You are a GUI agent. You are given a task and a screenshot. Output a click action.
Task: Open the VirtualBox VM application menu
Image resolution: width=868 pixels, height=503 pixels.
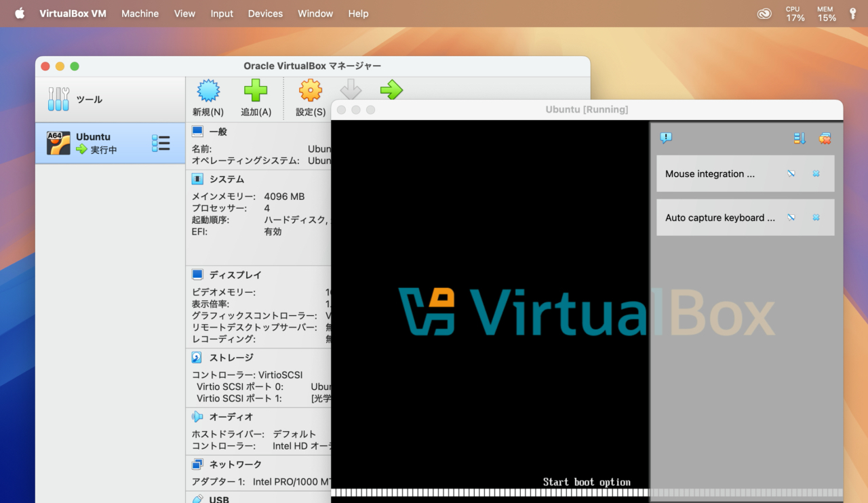73,14
